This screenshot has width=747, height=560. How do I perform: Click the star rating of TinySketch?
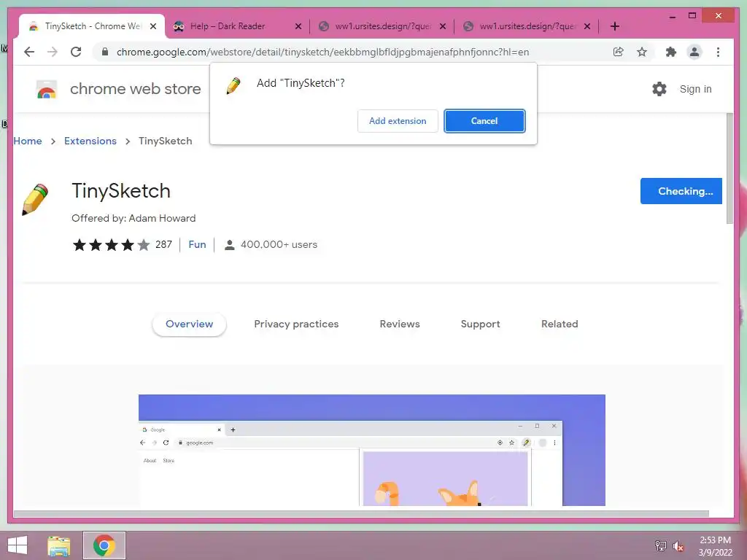click(x=111, y=245)
